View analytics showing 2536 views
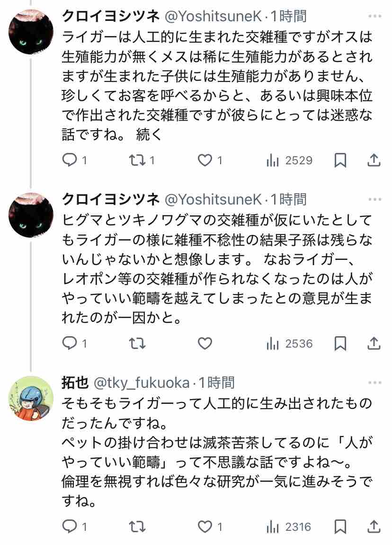The width and height of the screenshot is (392, 545). (289, 343)
